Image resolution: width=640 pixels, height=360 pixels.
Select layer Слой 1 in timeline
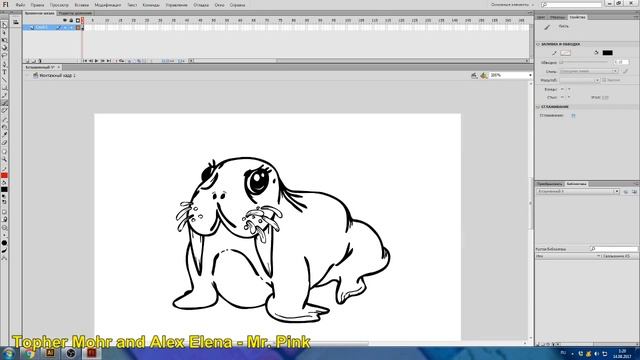click(x=41, y=27)
